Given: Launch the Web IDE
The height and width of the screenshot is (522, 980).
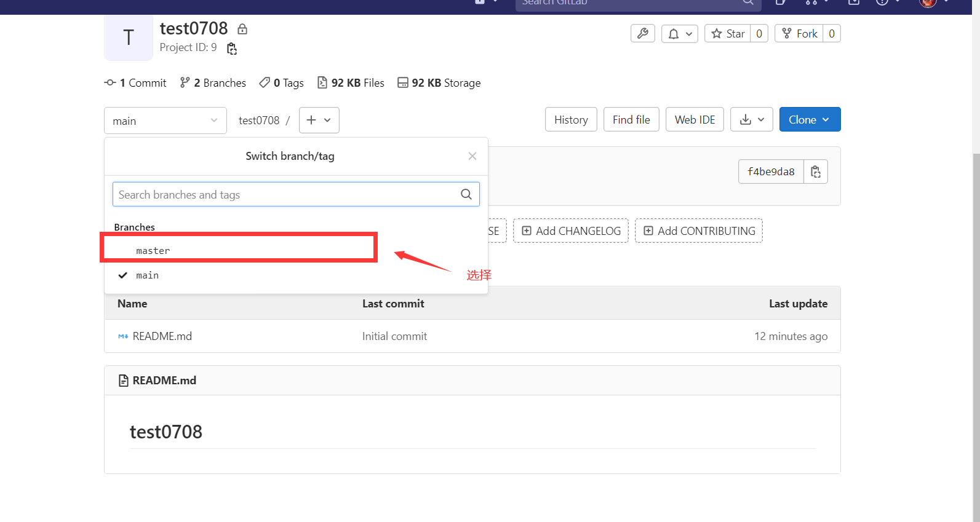Looking at the screenshot, I should coord(695,120).
